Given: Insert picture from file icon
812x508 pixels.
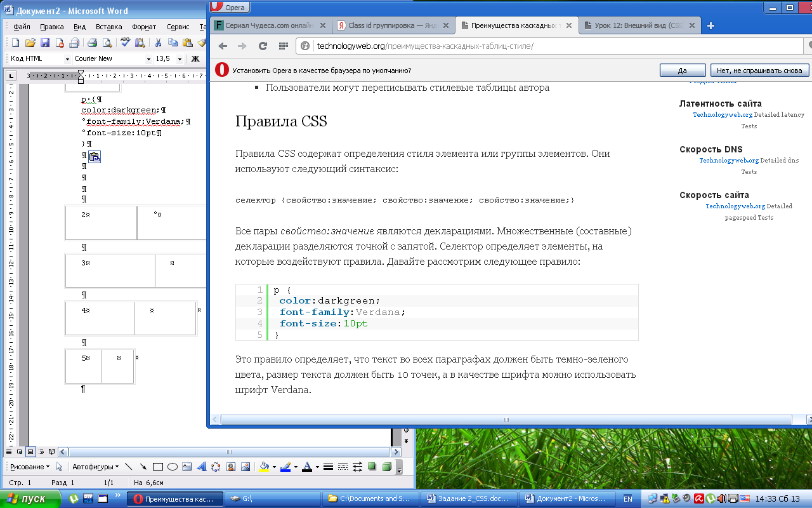Looking at the screenshot, I should coord(246,467).
